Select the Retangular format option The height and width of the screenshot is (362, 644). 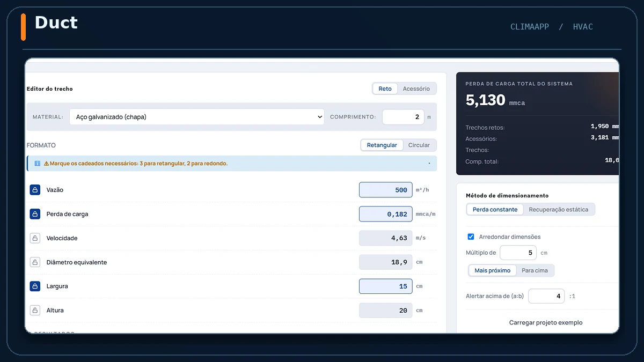click(382, 145)
